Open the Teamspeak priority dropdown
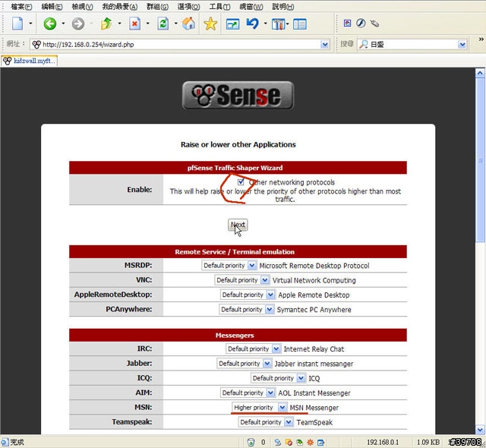The height and width of the screenshot is (448, 486). pyautogui.click(x=266, y=421)
